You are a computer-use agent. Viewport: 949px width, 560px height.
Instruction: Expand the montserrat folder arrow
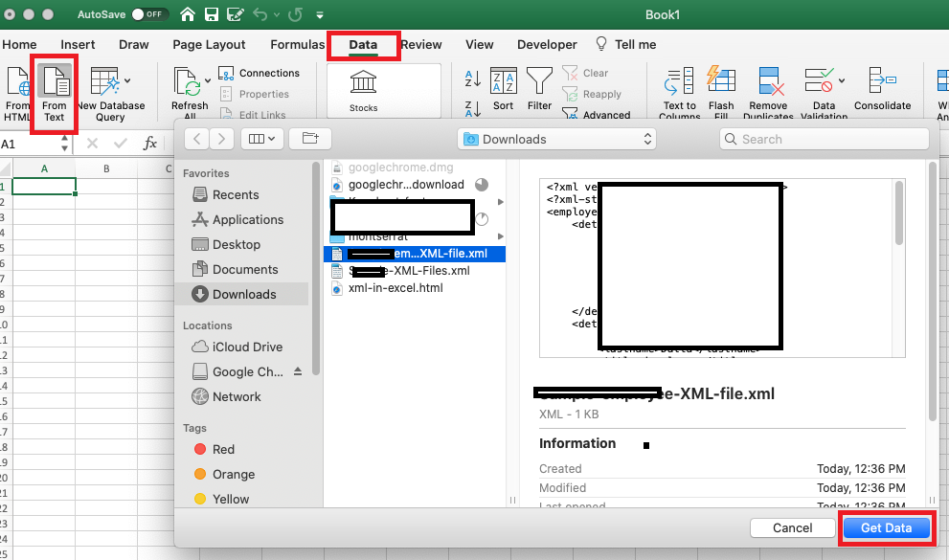(x=501, y=236)
